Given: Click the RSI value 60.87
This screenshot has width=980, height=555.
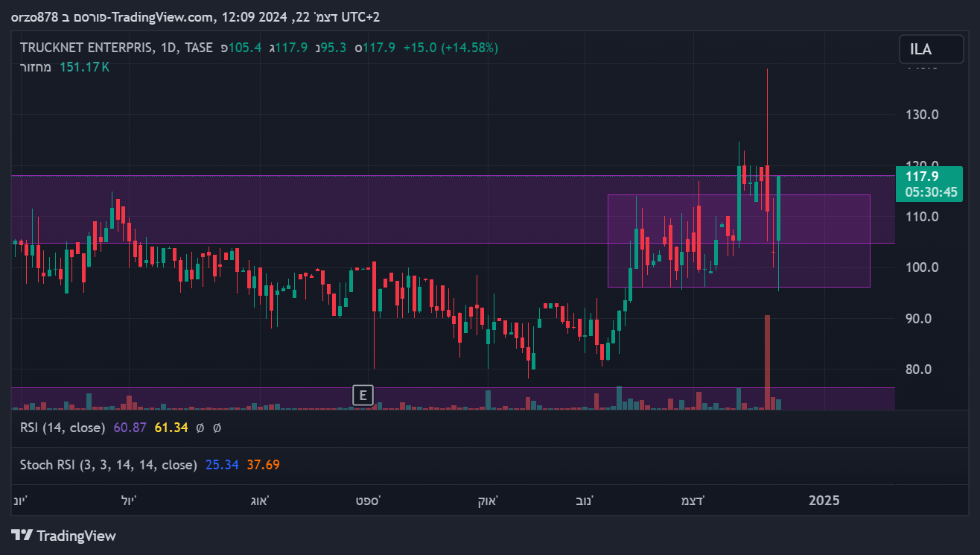Looking at the screenshot, I should coord(130,428).
